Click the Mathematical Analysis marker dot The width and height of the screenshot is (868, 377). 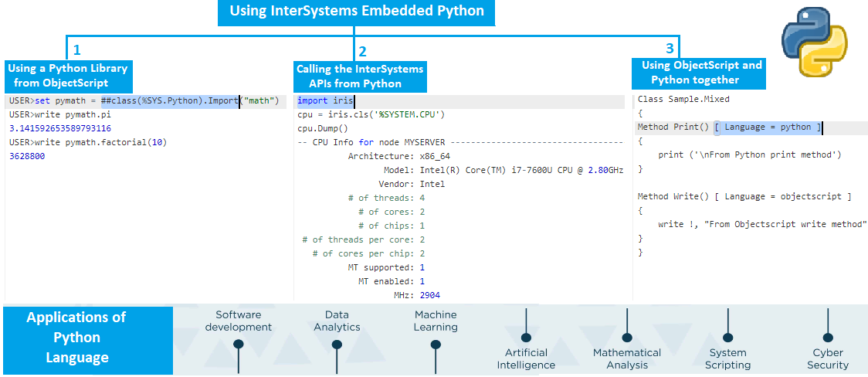click(626, 338)
